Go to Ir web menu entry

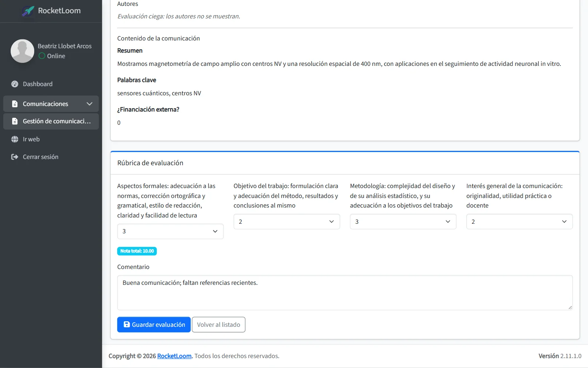point(51,139)
